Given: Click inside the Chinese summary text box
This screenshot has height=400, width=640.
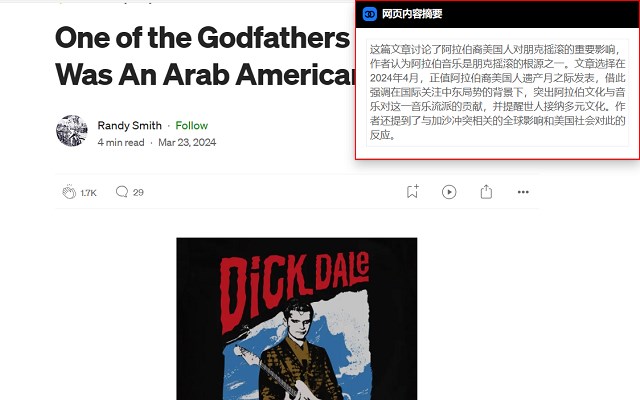Looking at the screenshot, I should [497, 92].
